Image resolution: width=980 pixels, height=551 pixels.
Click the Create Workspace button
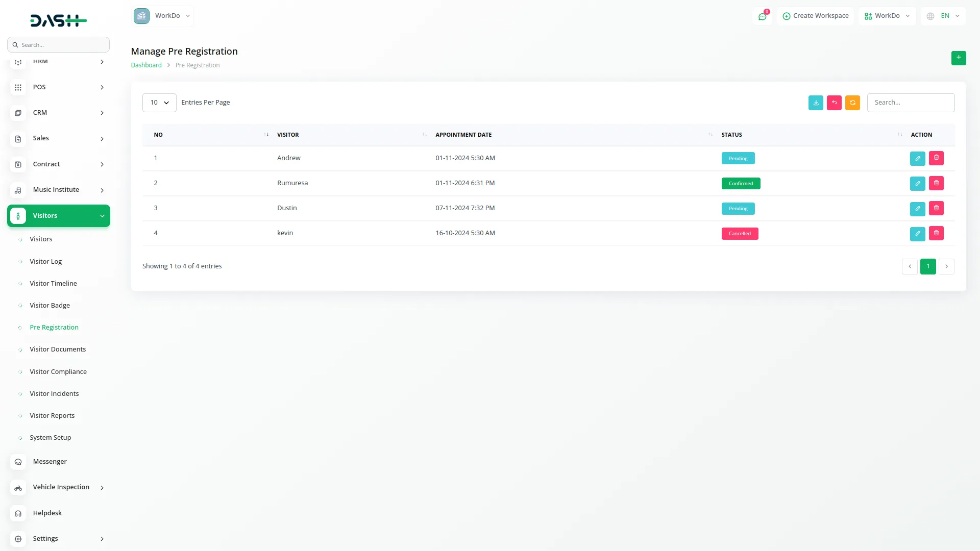pyautogui.click(x=815, y=16)
